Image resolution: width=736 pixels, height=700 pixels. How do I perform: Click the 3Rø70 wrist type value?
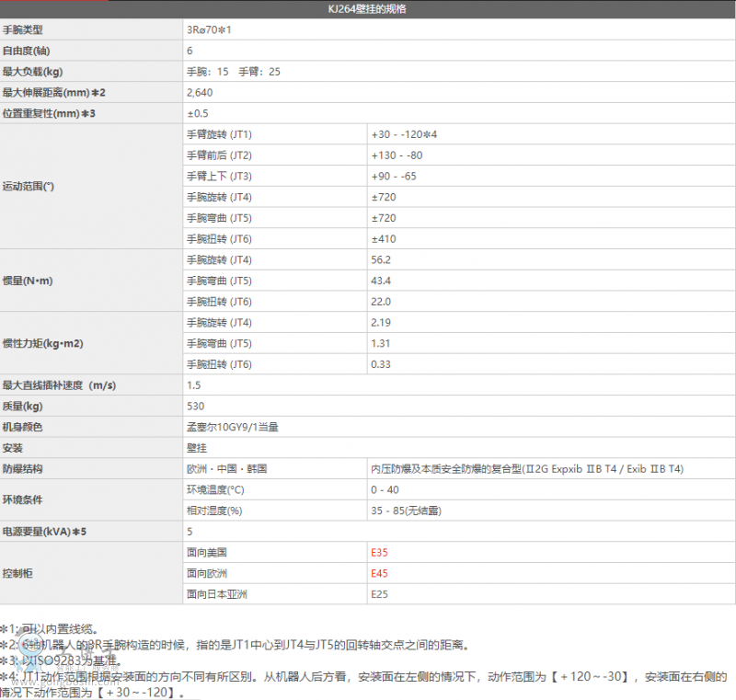coord(208,30)
